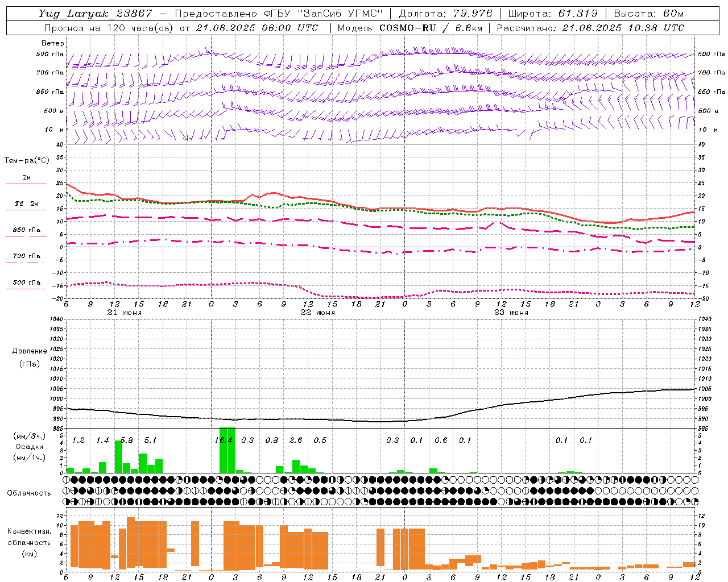Screen dimensions: 728x582
Task: Click the 0.8 precipitation total value
Action: click(272, 440)
